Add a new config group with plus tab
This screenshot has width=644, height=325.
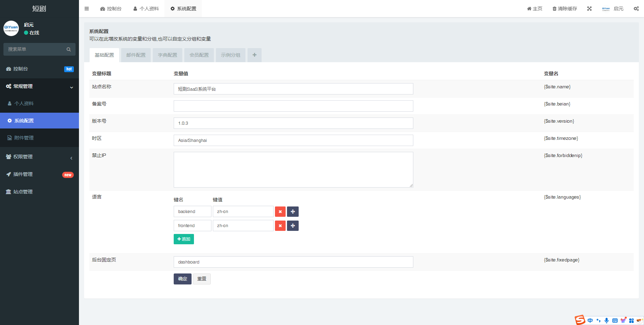point(254,55)
